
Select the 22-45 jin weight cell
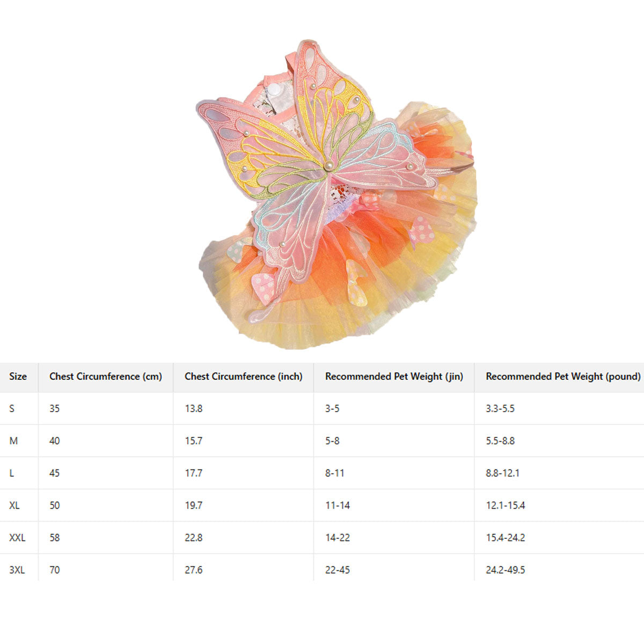click(338, 570)
